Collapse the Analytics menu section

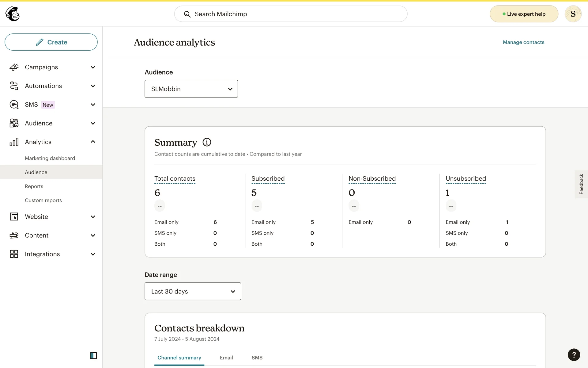(x=93, y=142)
